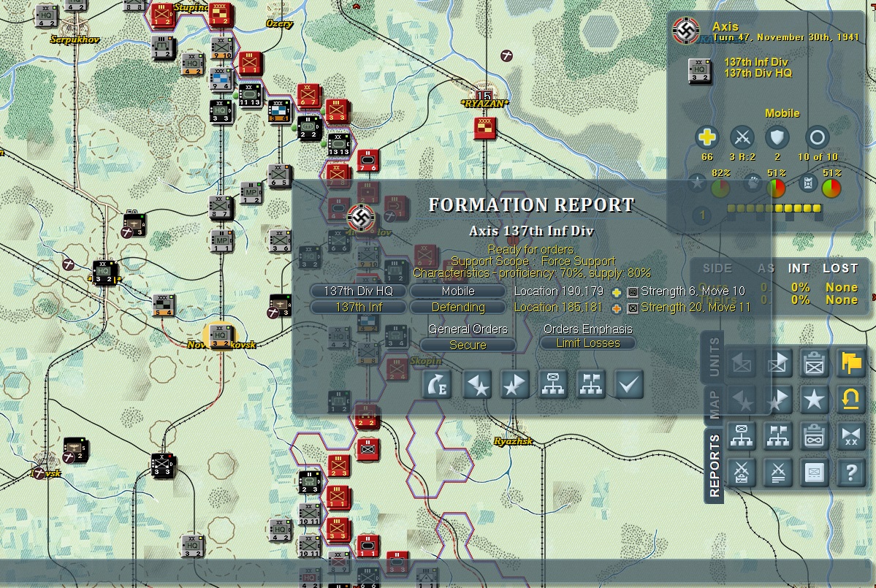Open the situation briefing sheet icon

(x=814, y=473)
